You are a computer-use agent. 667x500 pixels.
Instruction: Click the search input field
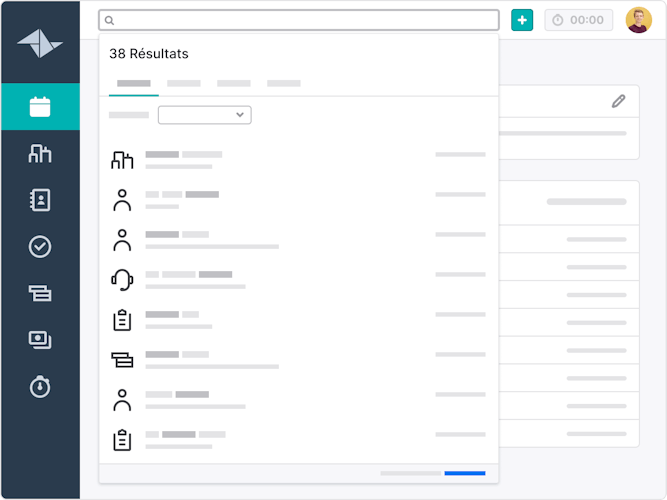coord(300,20)
